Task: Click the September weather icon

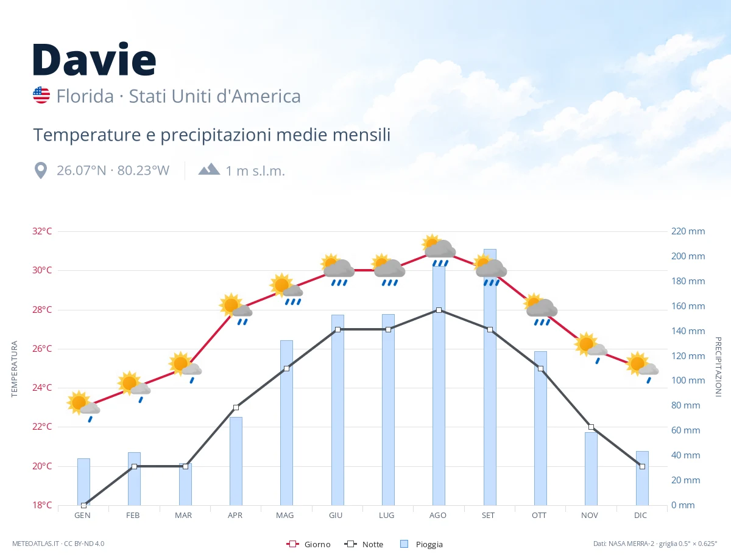Action: pos(490,269)
